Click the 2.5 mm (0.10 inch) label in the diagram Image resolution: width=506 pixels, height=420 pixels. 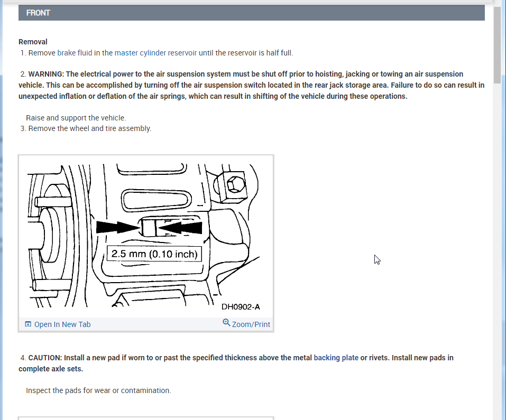coord(154,254)
